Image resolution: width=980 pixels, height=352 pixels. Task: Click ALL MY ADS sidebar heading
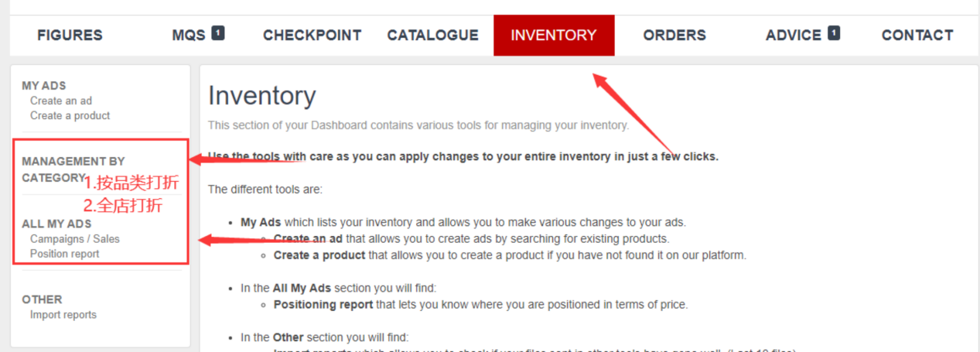pos(56,224)
